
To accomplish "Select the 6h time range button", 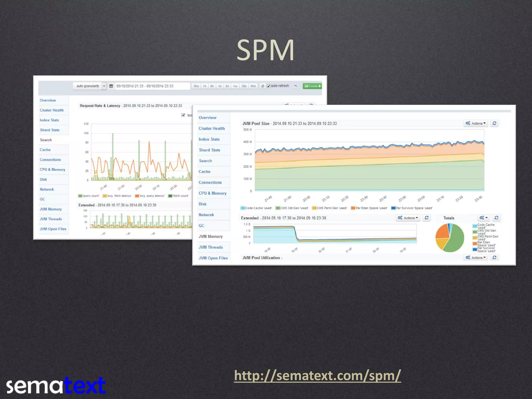I will pyautogui.click(x=212, y=86).
